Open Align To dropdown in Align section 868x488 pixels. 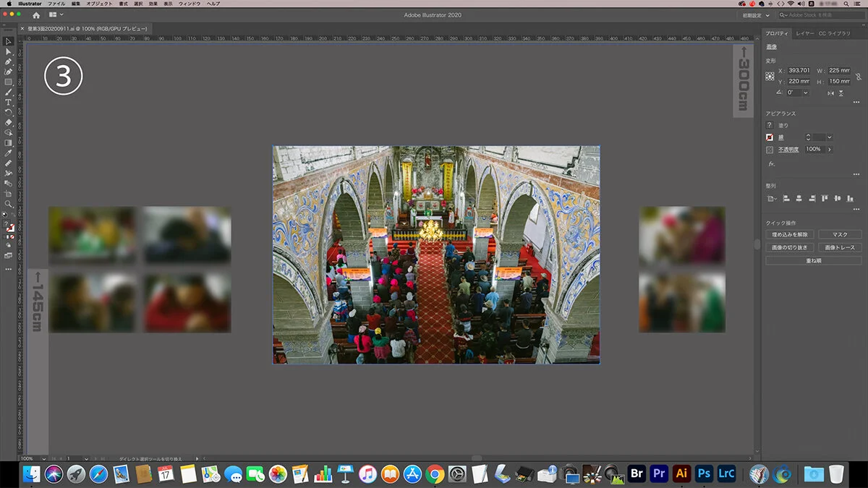[772, 199]
